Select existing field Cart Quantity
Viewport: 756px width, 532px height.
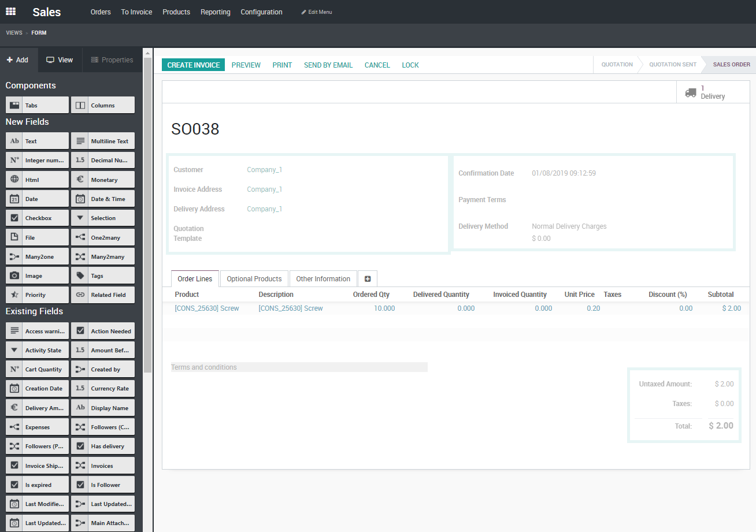(37, 369)
